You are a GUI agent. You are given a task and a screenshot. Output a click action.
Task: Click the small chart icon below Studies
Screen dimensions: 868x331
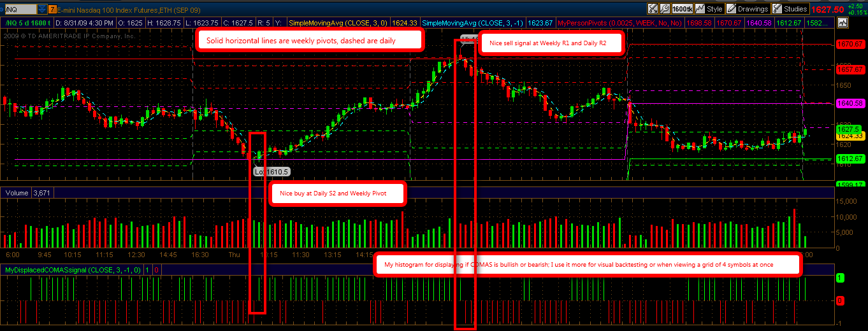(x=843, y=22)
